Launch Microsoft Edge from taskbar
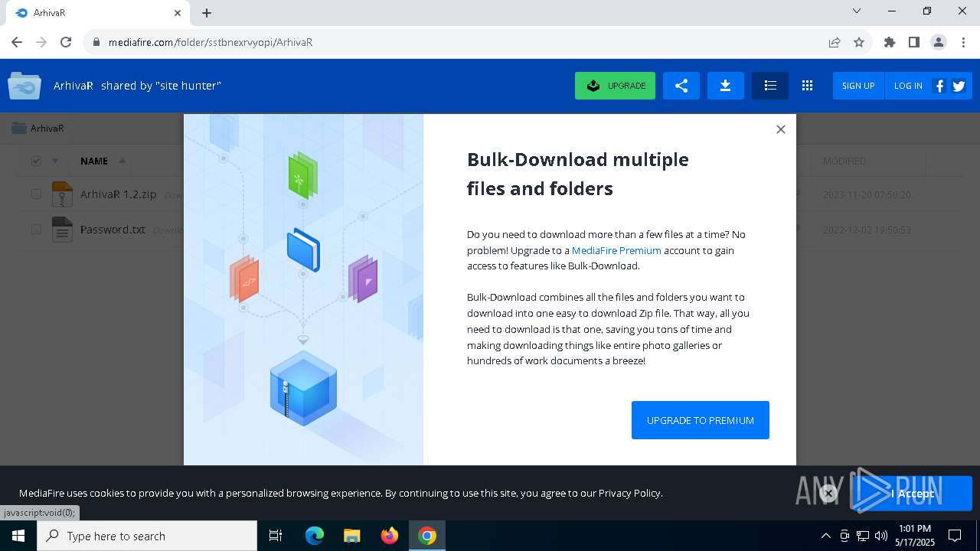 tap(315, 536)
